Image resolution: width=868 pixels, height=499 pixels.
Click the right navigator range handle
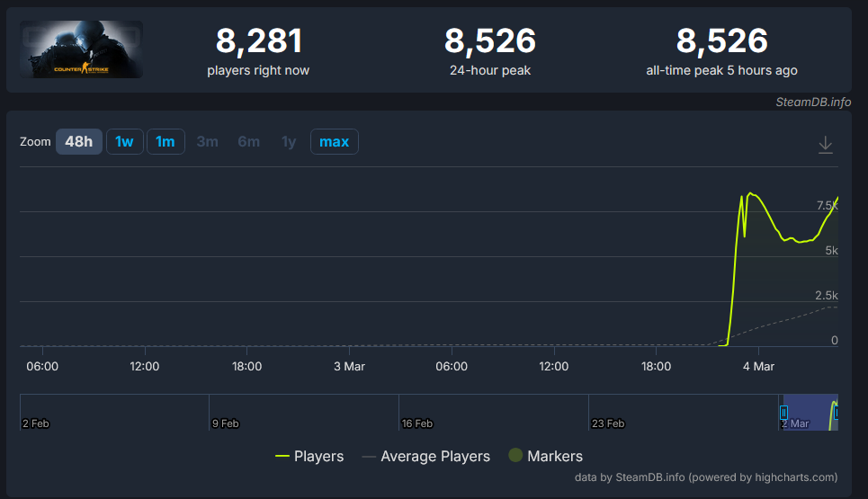pyautogui.click(x=836, y=413)
